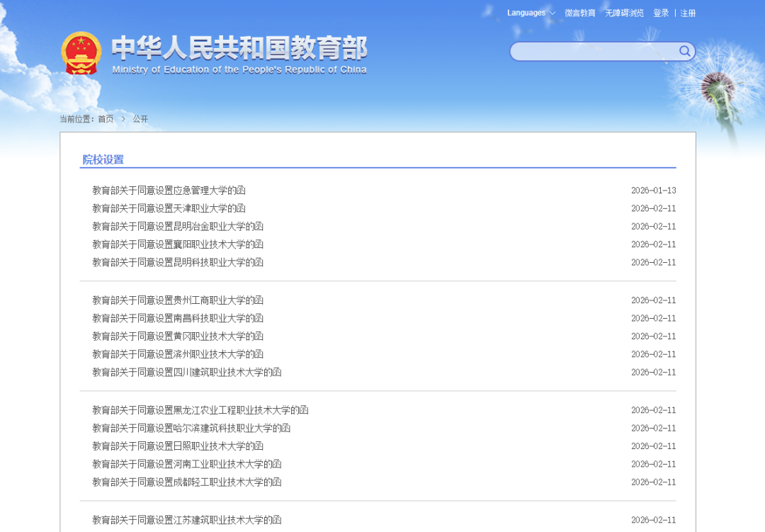
Task: Click the national emblem logo
Action: pos(81,52)
